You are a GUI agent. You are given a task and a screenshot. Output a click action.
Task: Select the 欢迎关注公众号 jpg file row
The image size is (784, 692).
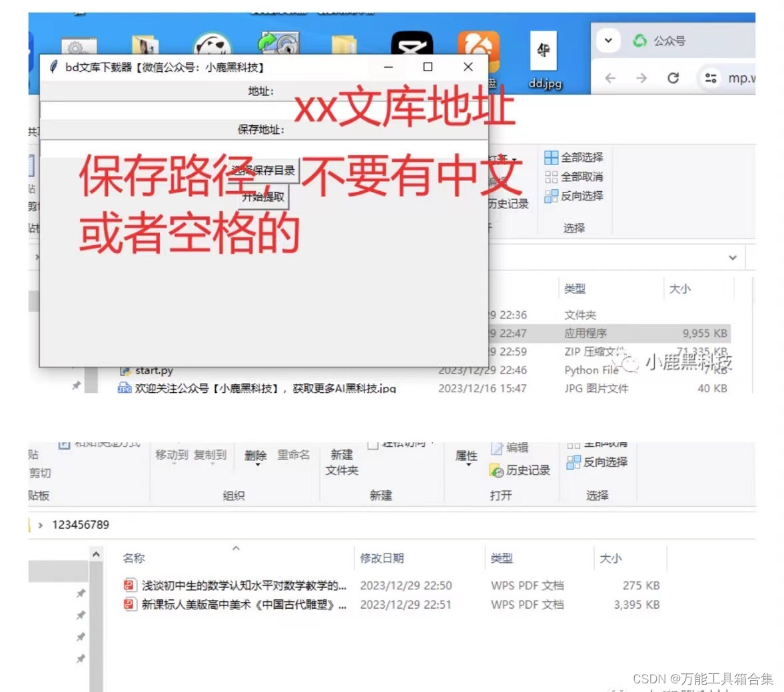point(423,388)
